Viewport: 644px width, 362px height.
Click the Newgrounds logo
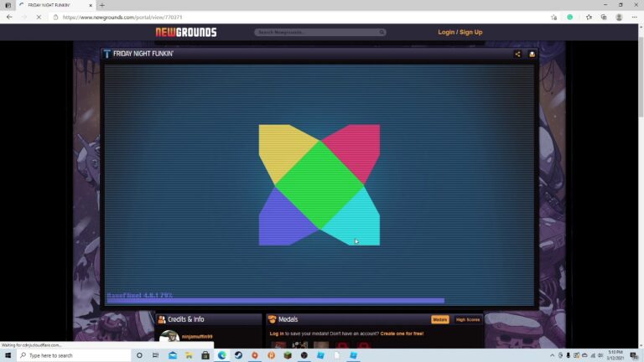pos(186,33)
